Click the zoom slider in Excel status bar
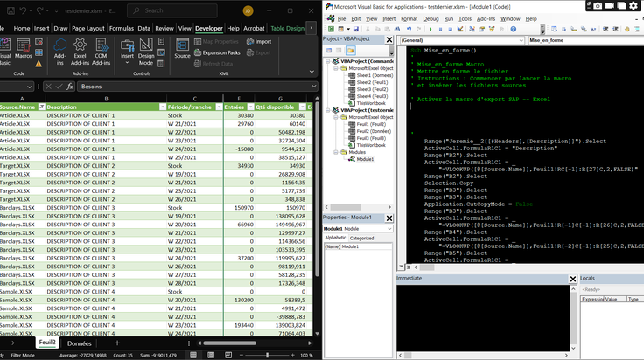 267,355
